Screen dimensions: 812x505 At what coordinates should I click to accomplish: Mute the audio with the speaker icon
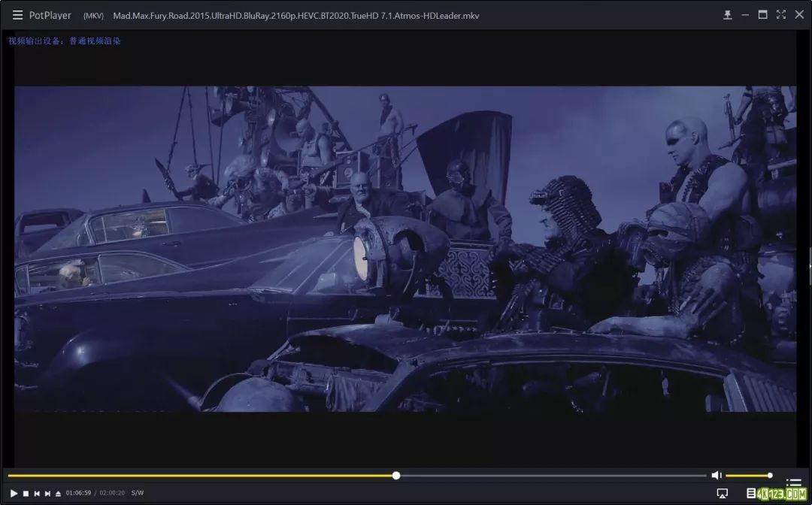click(717, 475)
